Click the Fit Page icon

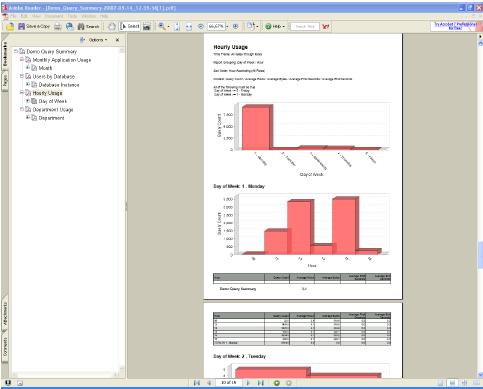[177, 26]
